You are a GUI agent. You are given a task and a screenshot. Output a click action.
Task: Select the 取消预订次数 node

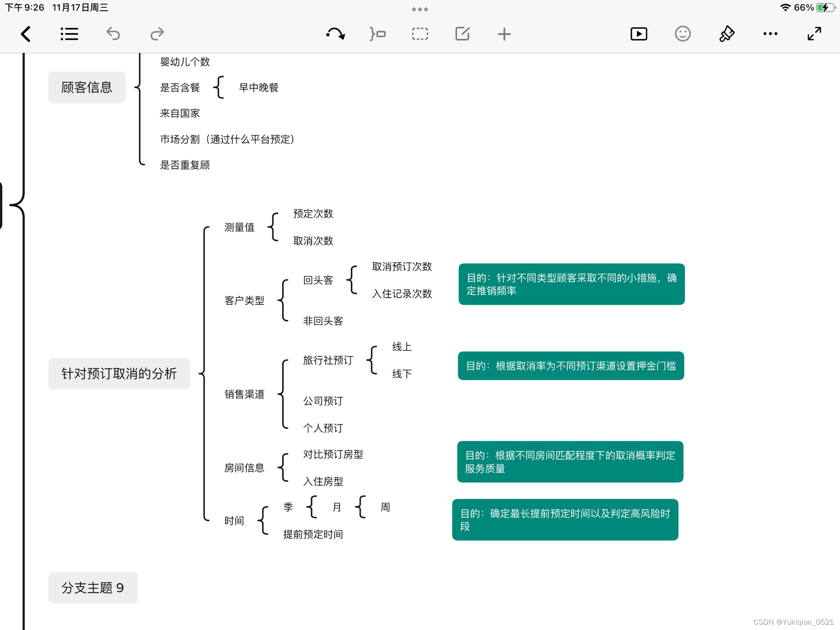tap(402, 267)
